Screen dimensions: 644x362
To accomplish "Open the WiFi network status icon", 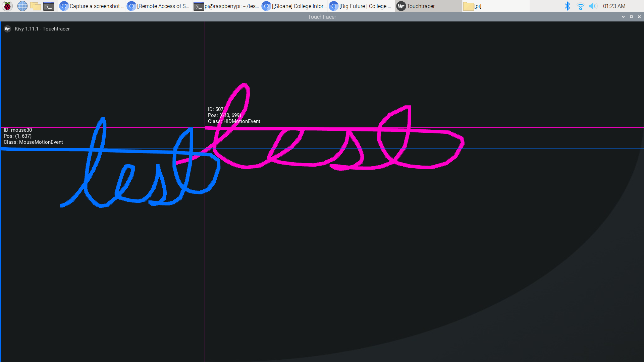I will point(580,6).
